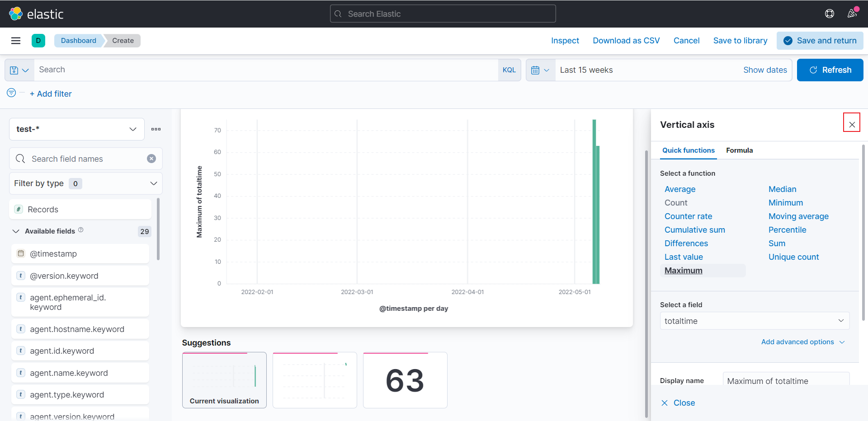Click Show dates link
The height and width of the screenshot is (421, 868).
765,70
